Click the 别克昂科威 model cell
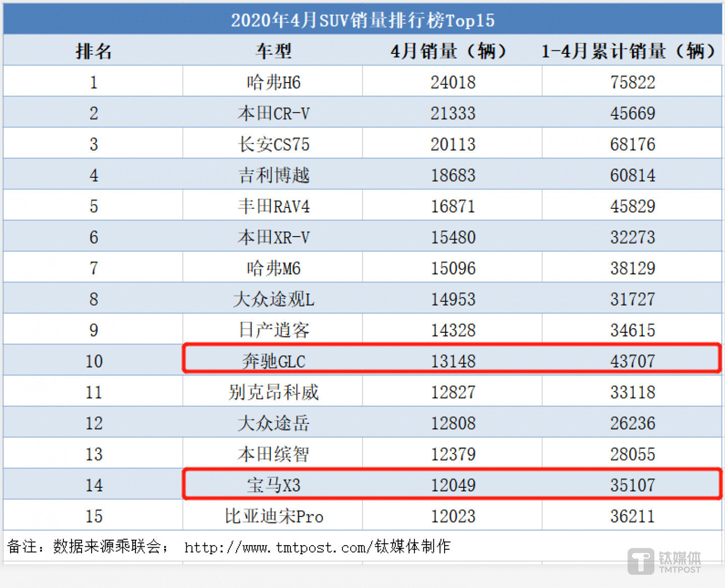Viewport: 725px width, 588px height. tap(273, 392)
